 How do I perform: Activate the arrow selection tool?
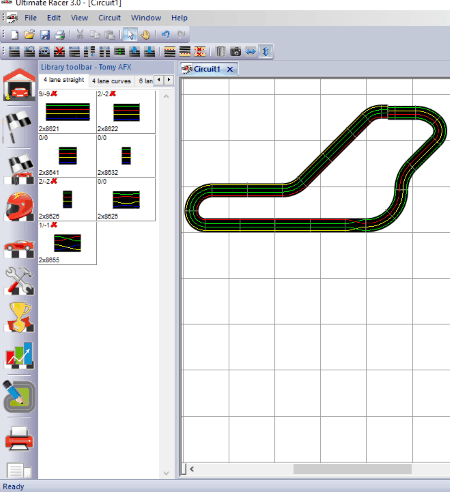click(130, 34)
